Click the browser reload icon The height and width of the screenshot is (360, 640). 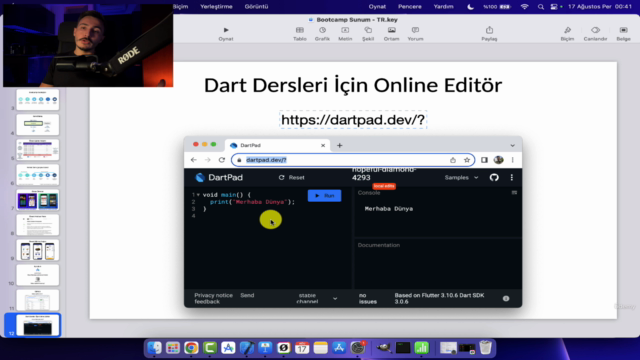222,160
